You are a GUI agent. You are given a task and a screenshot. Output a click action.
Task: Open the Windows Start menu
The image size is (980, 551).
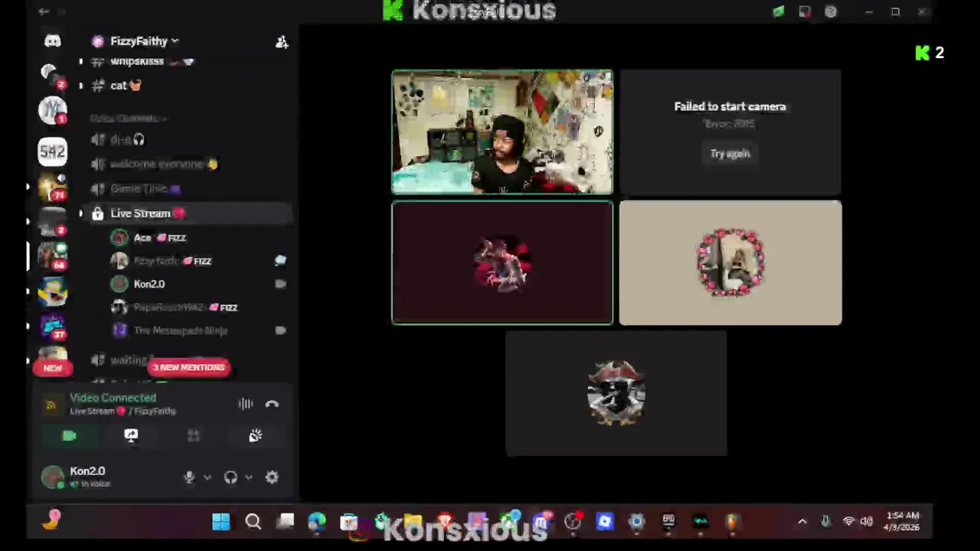(220, 522)
